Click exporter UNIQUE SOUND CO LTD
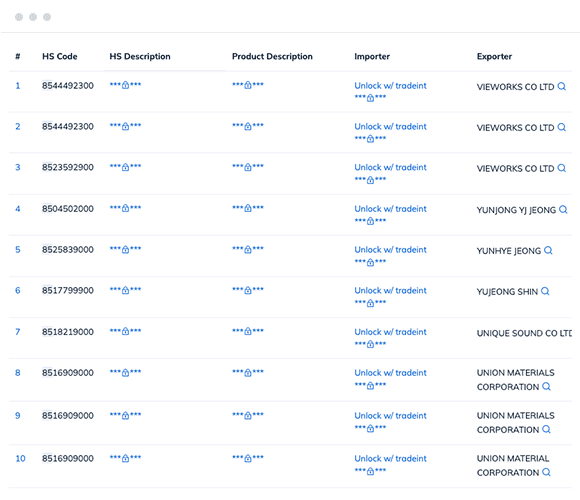This screenshot has width=580, height=500. pyautogui.click(x=524, y=333)
